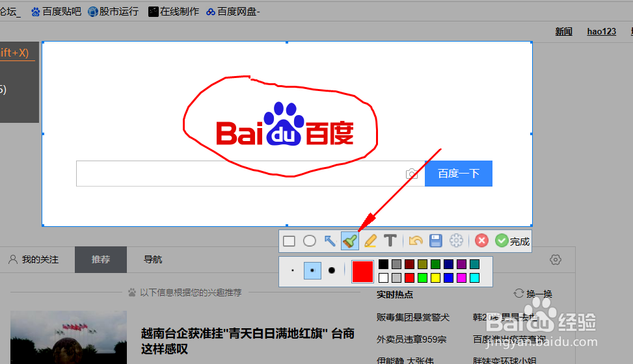Open feed settings gear beside tabs
The image size is (633, 364).
pyautogui.click(x=556, y=259)
